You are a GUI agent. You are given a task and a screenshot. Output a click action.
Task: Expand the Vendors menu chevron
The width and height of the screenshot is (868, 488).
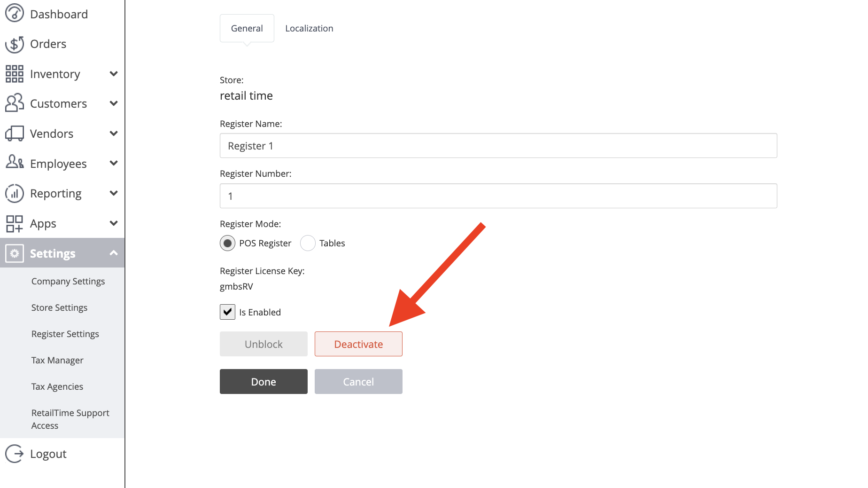pyautogui.click(x=113, y=134)
